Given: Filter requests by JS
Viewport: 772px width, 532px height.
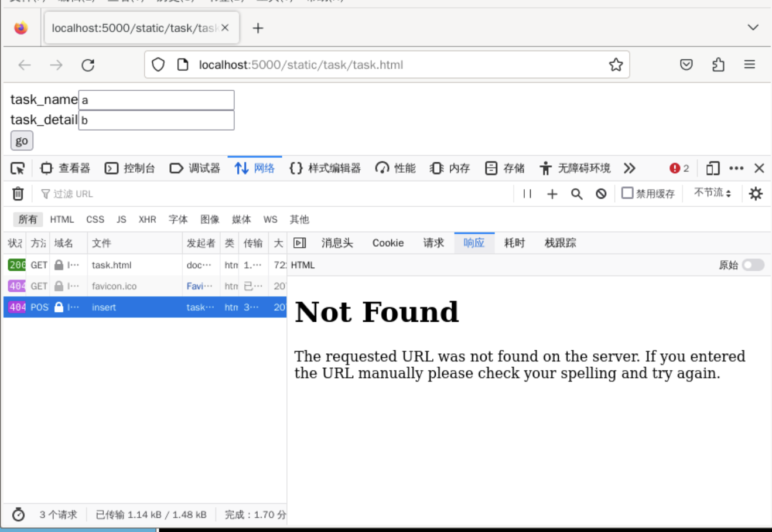Looking at the screenshot, I should coord(121,219).
